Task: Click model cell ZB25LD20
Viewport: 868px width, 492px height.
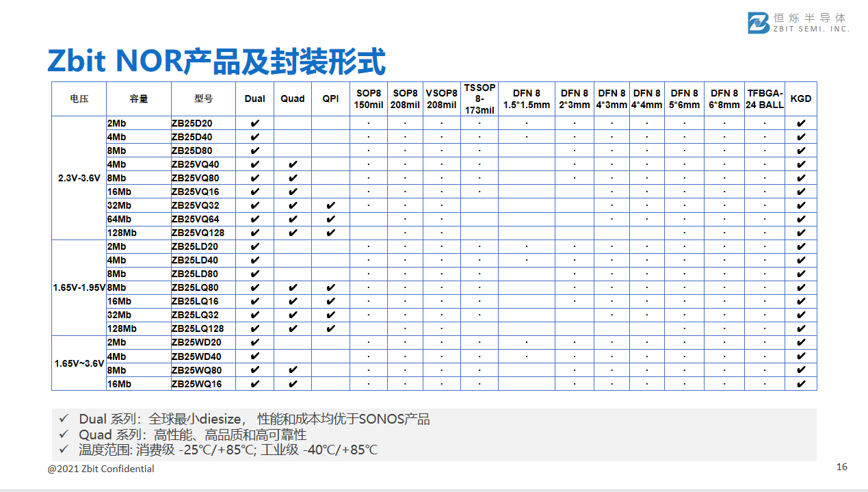Action: click(204, 246)
